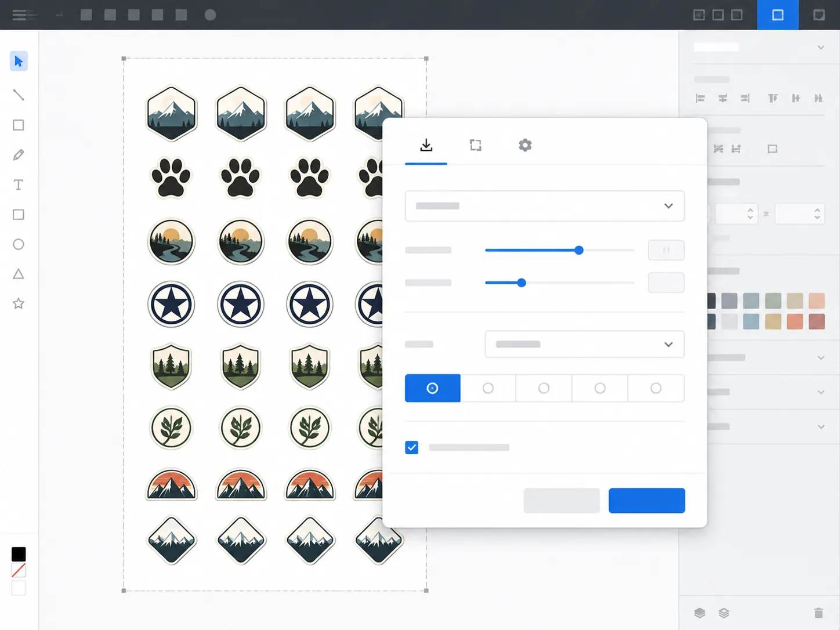Viewport: 840px width, 630px height.
Task: Pick the sage green color swatch
Action: [x=773, y=300]
